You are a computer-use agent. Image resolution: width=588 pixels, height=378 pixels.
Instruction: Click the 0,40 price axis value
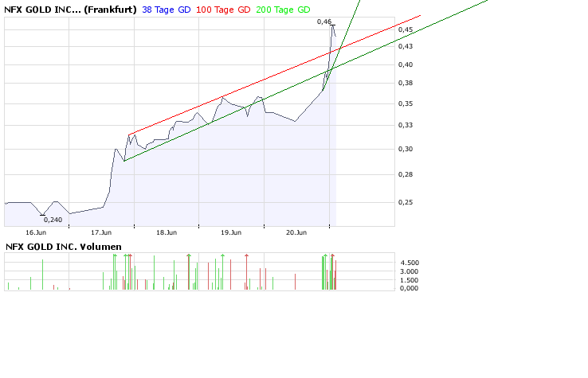(x=406, y=64)
